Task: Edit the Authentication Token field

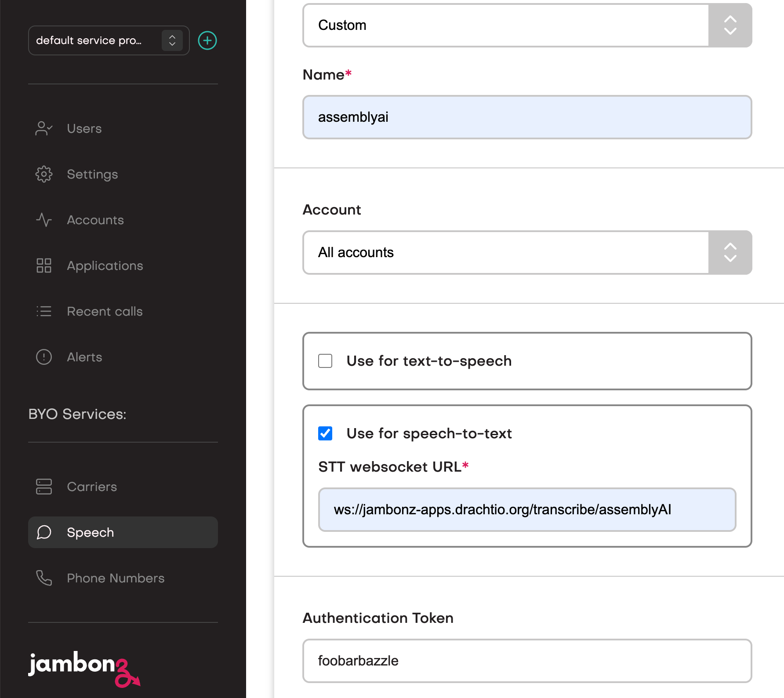Action: [x=527, y=661]
